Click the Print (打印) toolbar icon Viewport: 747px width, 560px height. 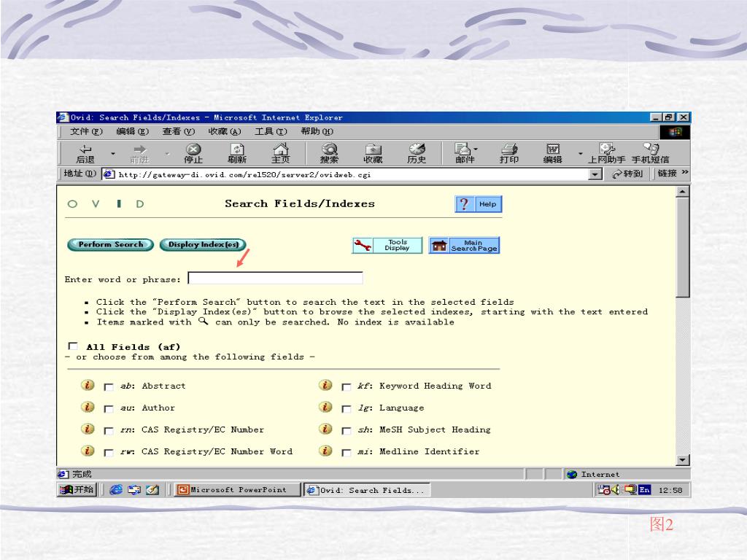pyautogui.click(x=508, y=153)
